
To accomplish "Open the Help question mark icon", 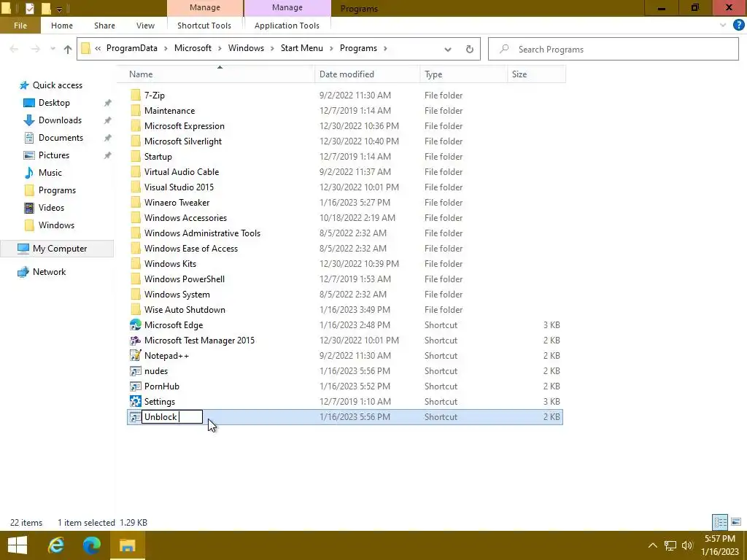I will 738,26.
